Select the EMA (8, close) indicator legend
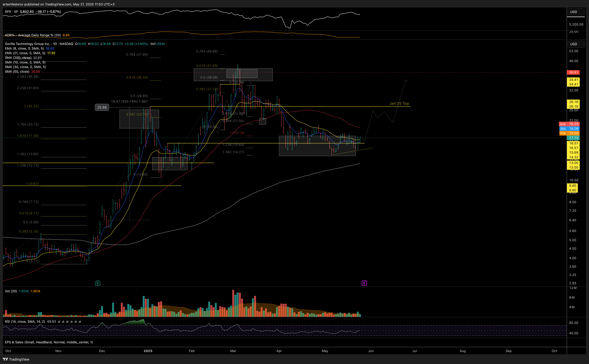This screenshot has width=589, height=364. tap(24, 48)
